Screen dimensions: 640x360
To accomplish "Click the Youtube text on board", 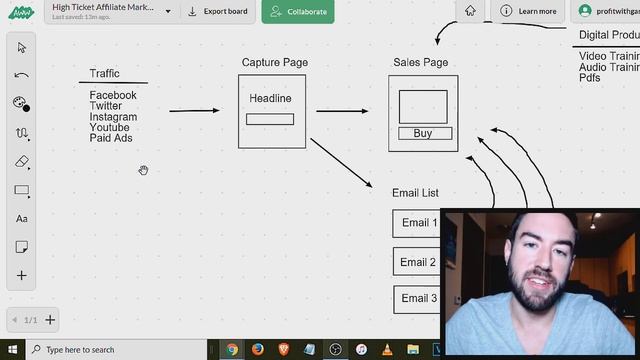I will (x=109, y=127).
